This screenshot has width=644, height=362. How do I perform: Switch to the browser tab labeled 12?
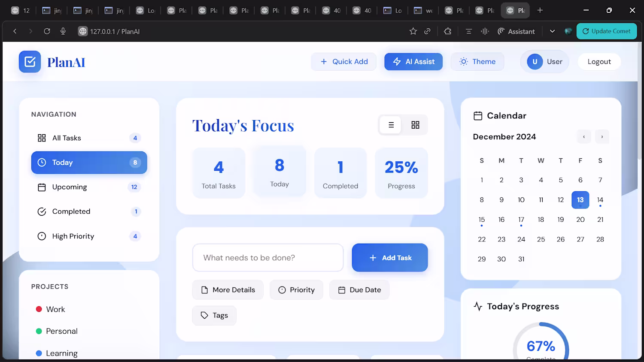21,10
